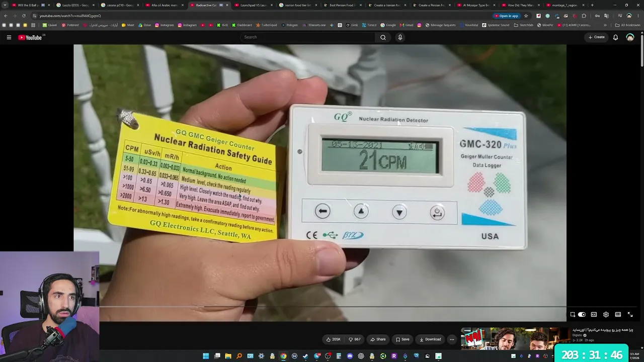Open the more actions three-dot menu

coord(452,339)
